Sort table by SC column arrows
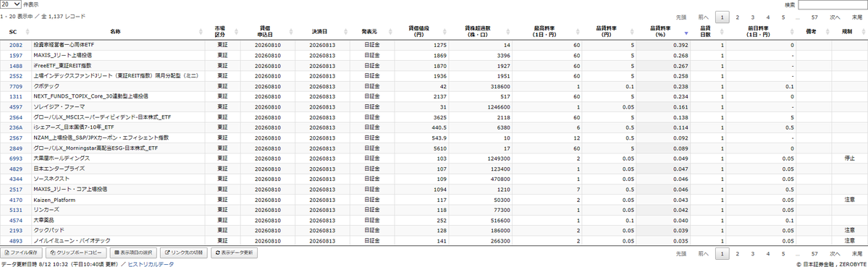868x267 pixels. click(27, 32)
